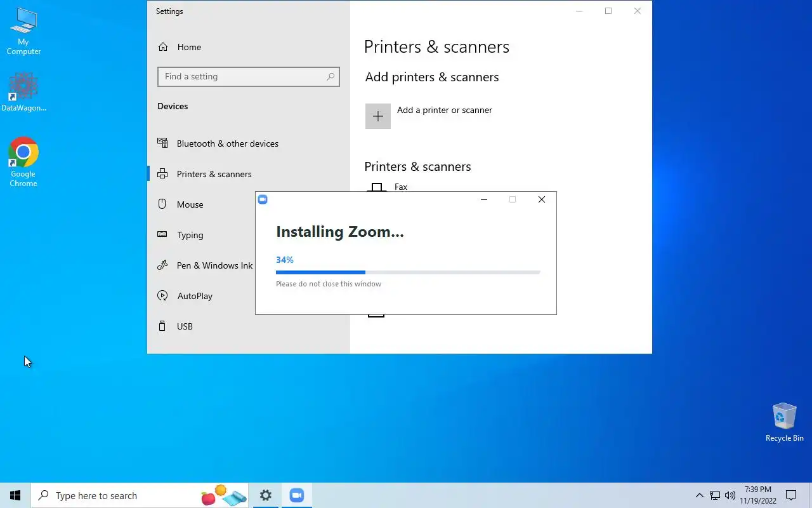Image resolution: width=812 pixels, height=508 pixels.
Task: Click the Add a printer or scanner label
Action: coord(445,110)
